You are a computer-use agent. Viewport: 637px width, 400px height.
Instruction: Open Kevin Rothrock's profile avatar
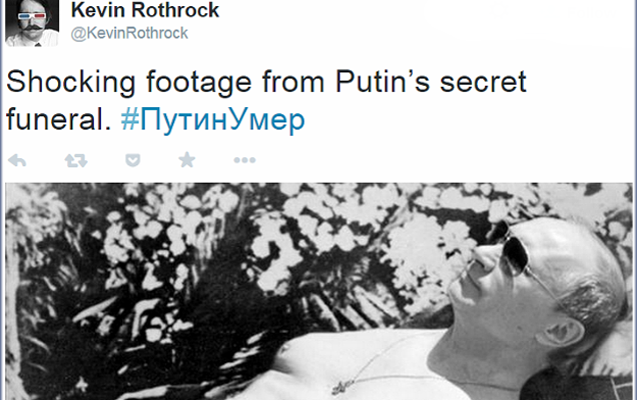32,23
